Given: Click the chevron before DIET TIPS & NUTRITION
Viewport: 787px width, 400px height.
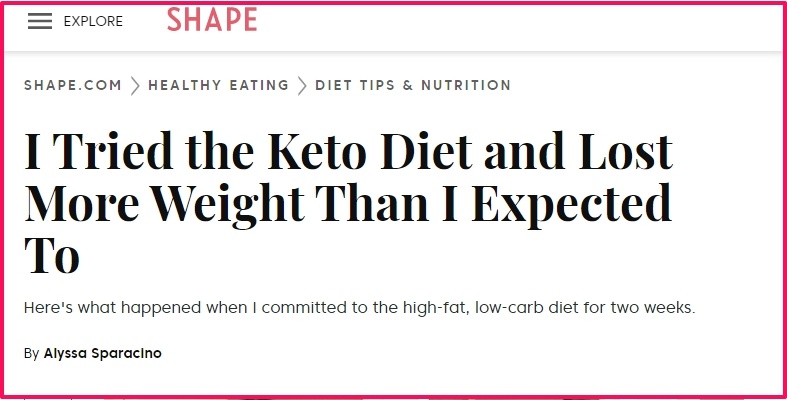Looking at the screenshot, I should (x=302, y=86).
